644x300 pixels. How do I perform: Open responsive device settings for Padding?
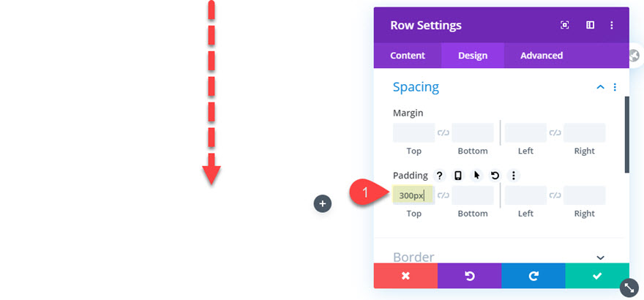[x=458, y=176]
